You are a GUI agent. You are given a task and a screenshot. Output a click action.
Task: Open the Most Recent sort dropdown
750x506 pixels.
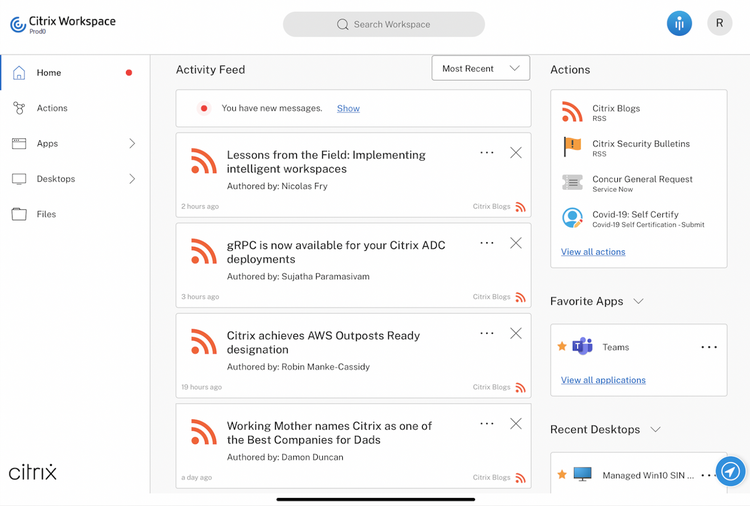point(481,68)
